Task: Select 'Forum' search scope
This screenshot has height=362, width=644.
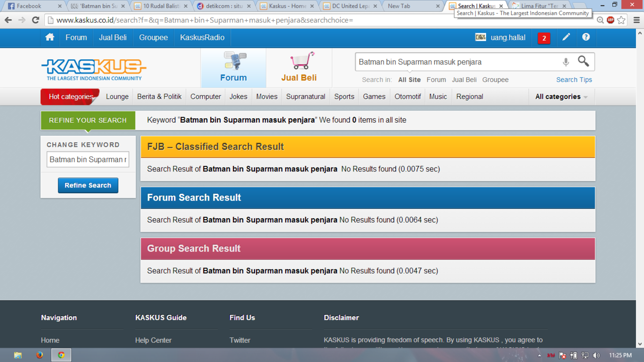Action: (436, 79)
